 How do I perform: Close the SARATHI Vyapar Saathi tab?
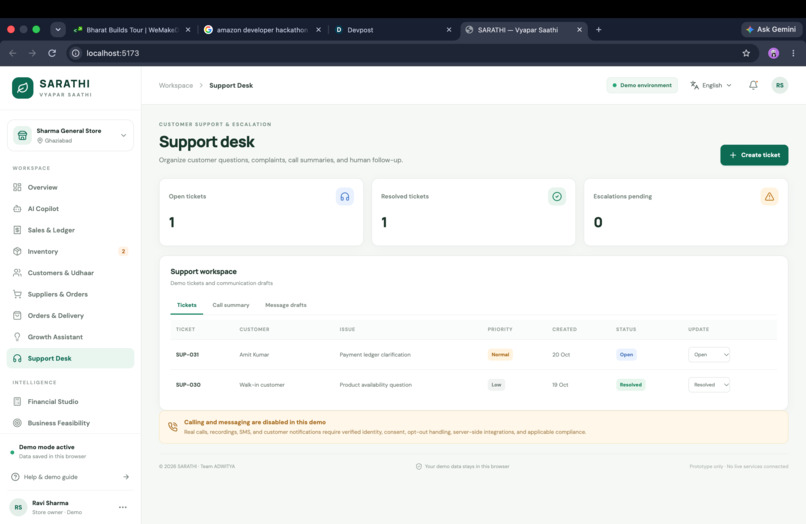point(579,30)
